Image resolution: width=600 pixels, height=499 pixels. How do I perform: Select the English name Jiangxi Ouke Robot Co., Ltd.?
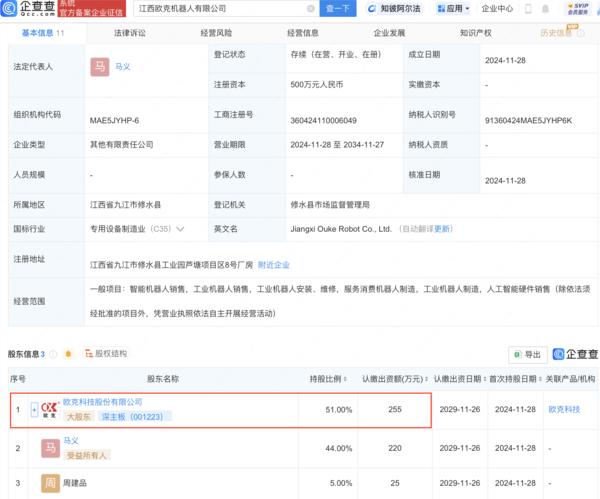341,229
